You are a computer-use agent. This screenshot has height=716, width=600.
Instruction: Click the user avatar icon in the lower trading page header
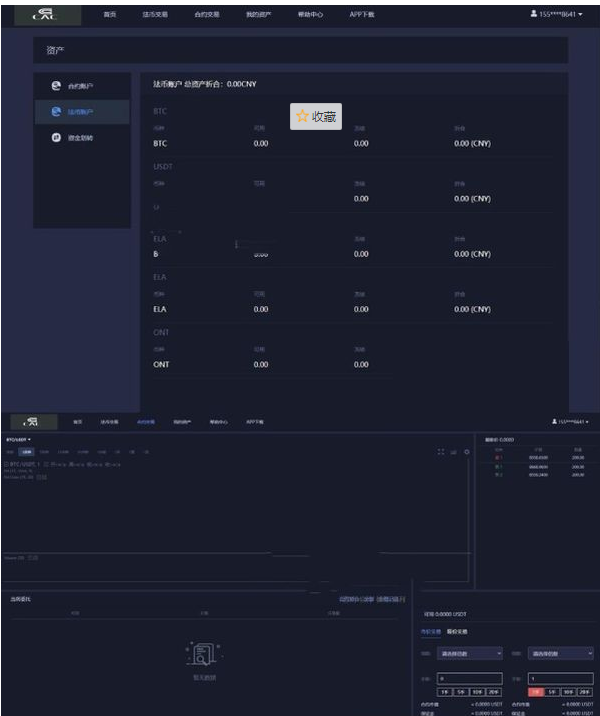click(x=554, y=421)
